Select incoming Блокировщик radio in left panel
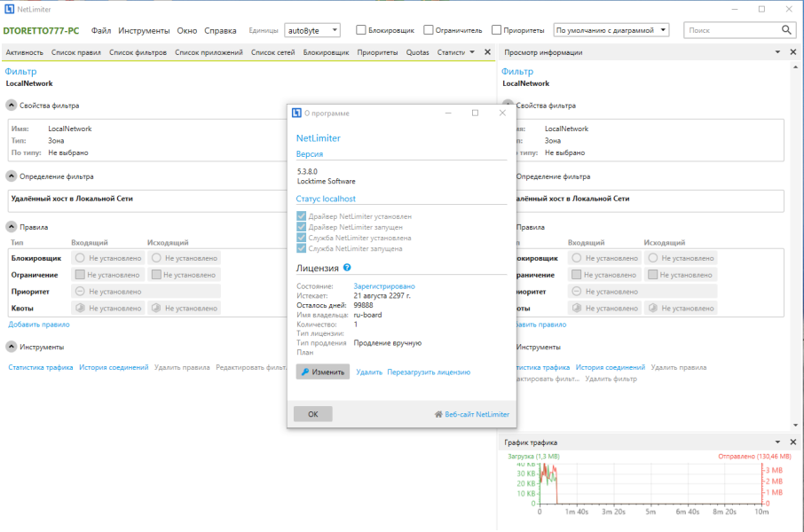 (80, 258)
